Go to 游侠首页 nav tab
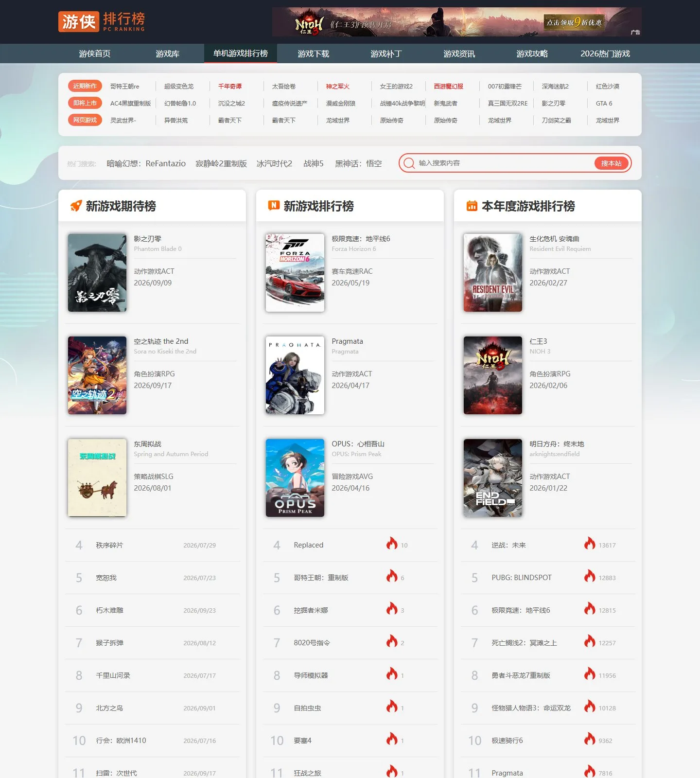The image size is (700, 778). 95,53
